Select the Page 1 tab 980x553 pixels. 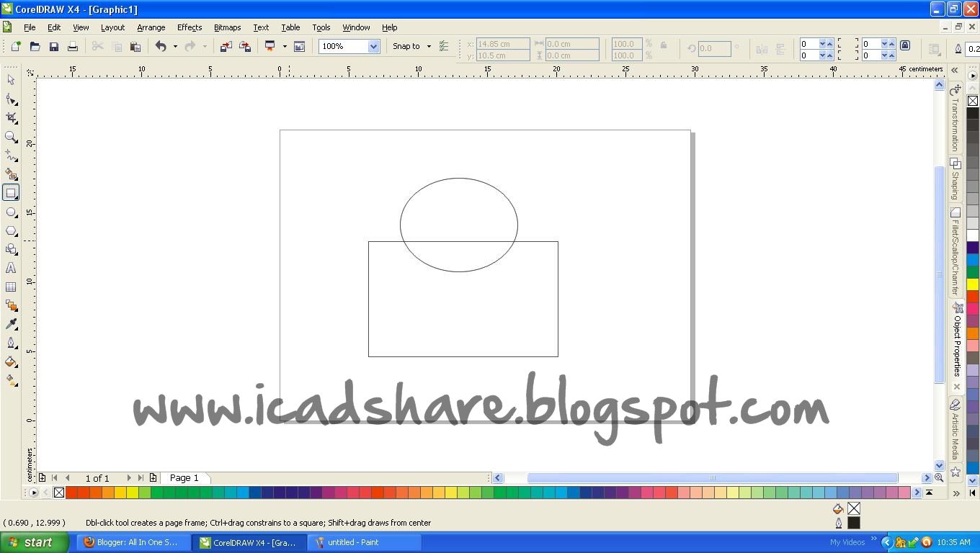(x=184, y=477)
